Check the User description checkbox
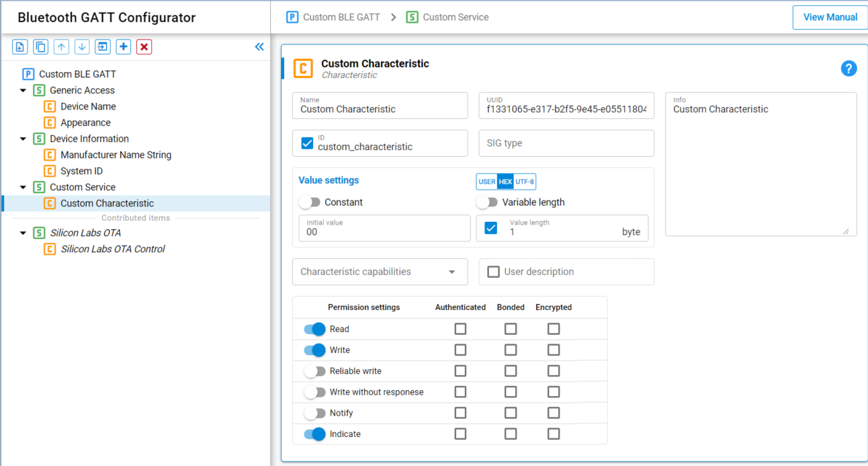This screenshot has width=868, height=466. 494,272
